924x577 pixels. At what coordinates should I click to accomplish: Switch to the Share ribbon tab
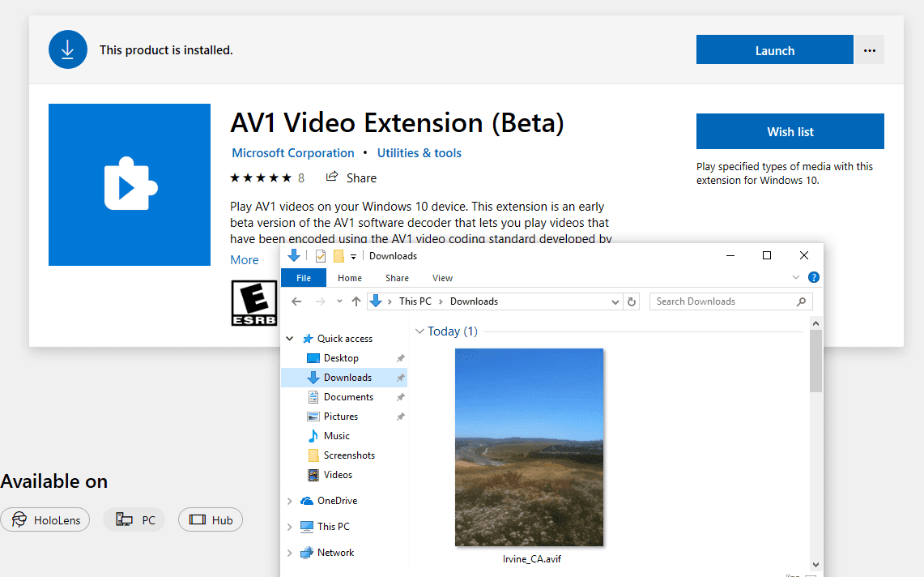(x=397, y=278)
